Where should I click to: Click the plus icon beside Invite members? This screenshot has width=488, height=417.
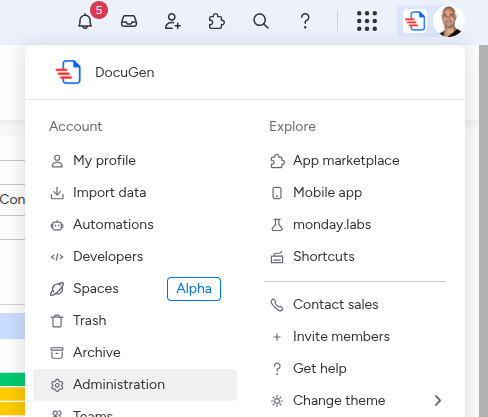[x=277, y=337]
